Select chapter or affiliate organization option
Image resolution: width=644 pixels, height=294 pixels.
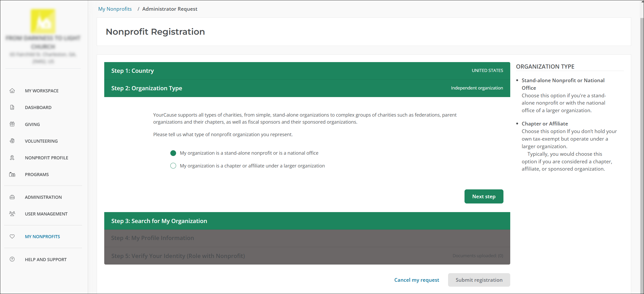[x=173, y=166]
